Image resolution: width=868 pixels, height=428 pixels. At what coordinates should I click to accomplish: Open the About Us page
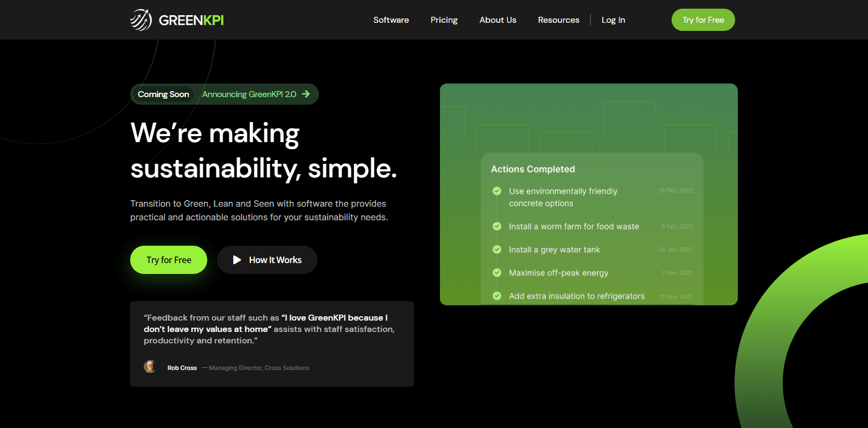click(x=498, y=20)
